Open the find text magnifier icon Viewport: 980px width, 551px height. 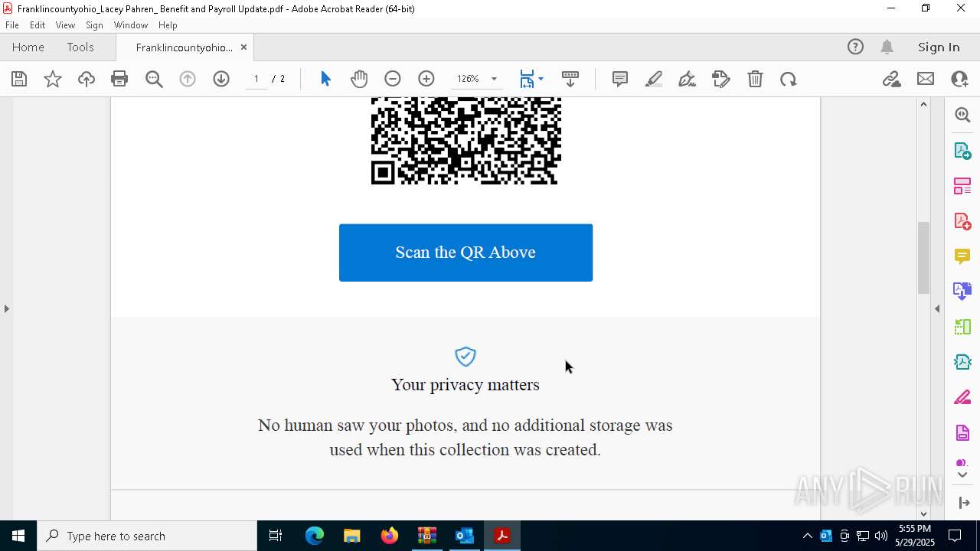coord(154,79)
